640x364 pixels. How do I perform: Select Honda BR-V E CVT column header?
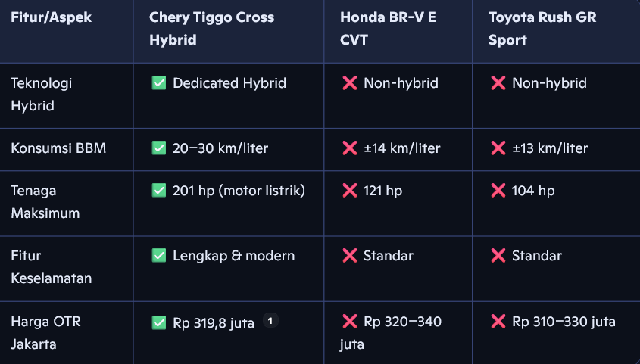click(x=388, y=29)
